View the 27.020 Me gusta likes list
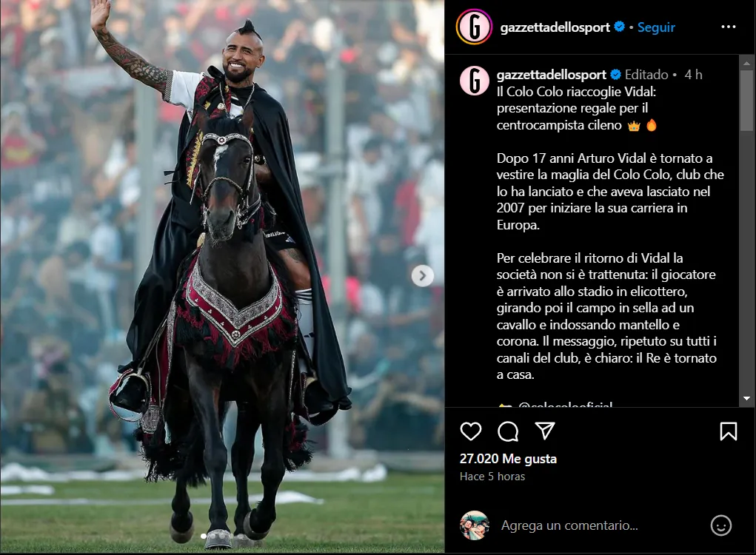 coord(508,459)
